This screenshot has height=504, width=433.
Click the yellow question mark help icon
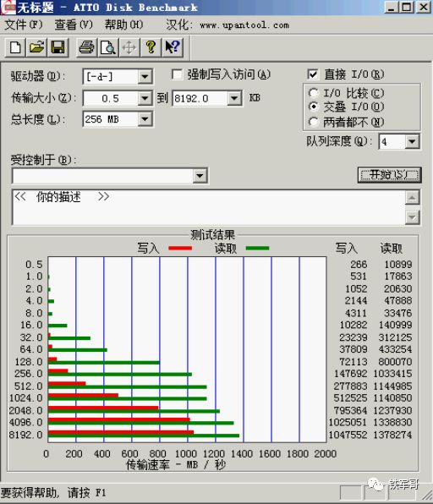151,47
